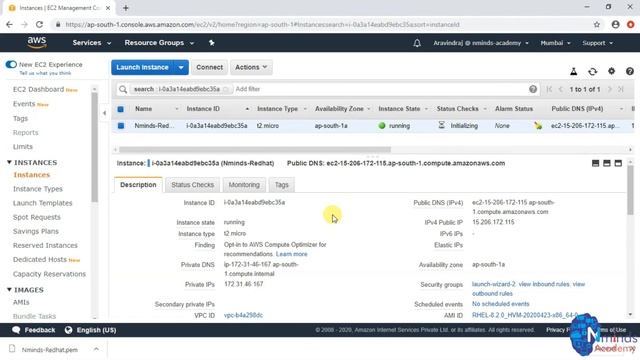Sort by the Instance ID column header
This screenshot has width=640, height=360.
click(x=203, y=109)
